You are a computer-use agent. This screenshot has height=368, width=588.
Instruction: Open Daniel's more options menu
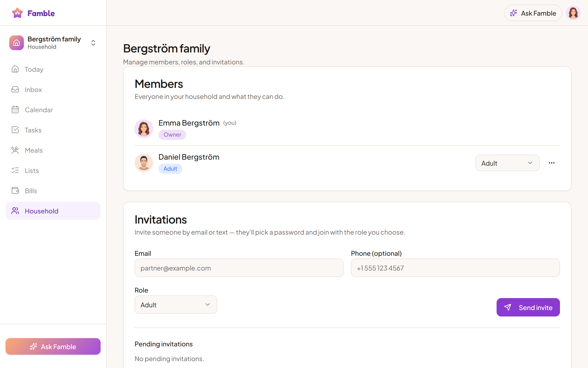click(x=551, y=163)
